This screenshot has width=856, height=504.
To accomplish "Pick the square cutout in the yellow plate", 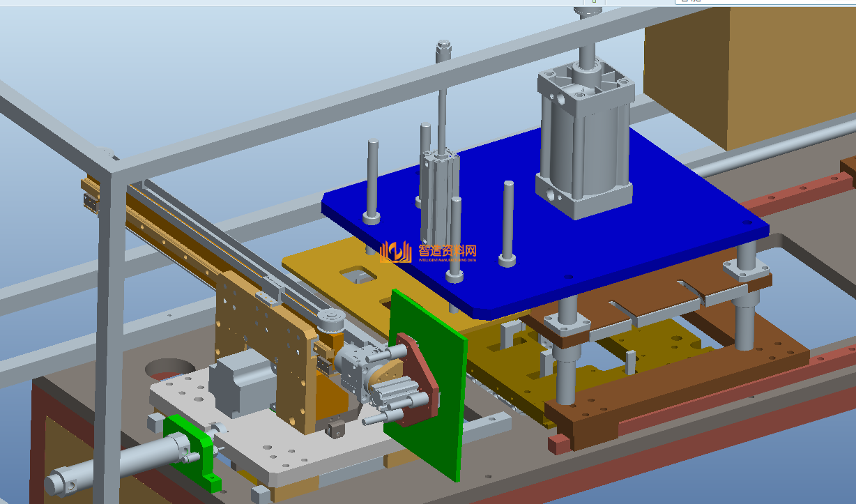I will (x=356, y=275).
